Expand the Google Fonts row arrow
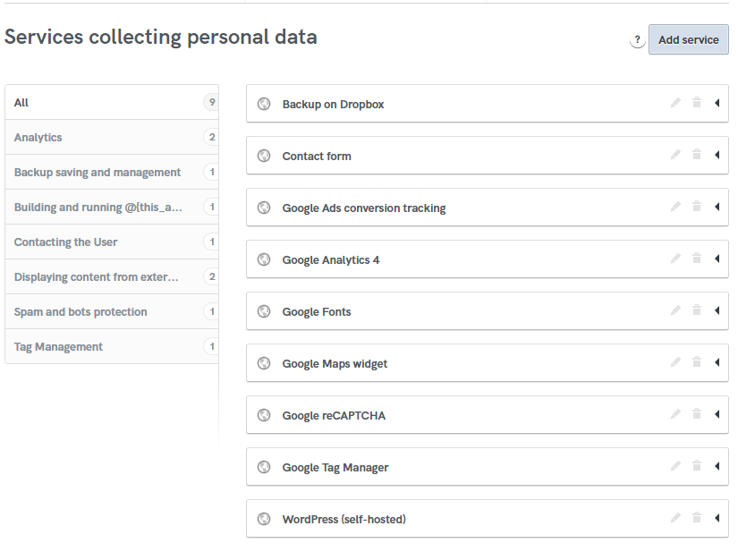This screenshot has height=560, width=738. click(x=717, y=311)
